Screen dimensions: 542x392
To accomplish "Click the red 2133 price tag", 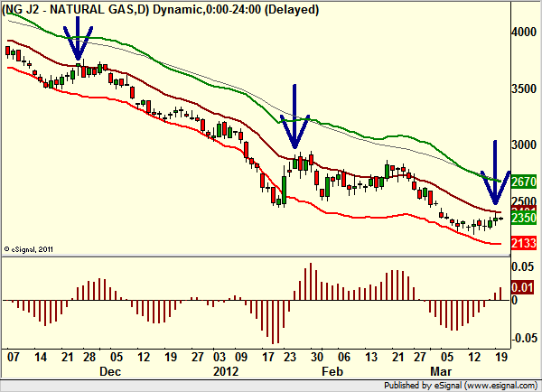I will (524, 243).
